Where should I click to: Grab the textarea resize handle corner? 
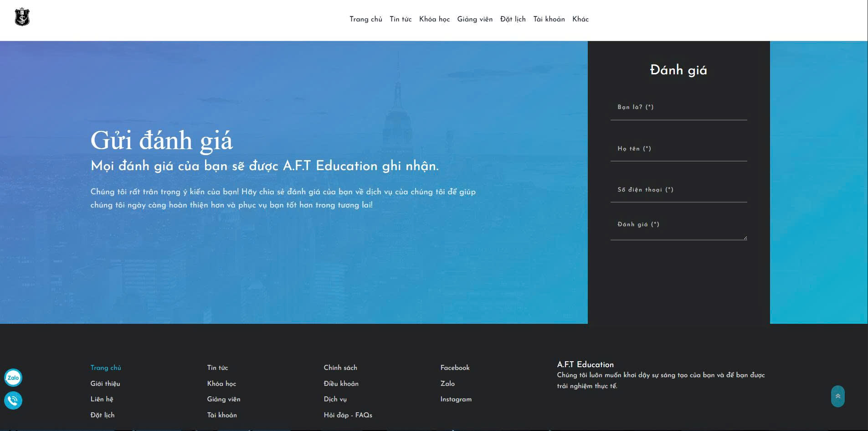745,238
